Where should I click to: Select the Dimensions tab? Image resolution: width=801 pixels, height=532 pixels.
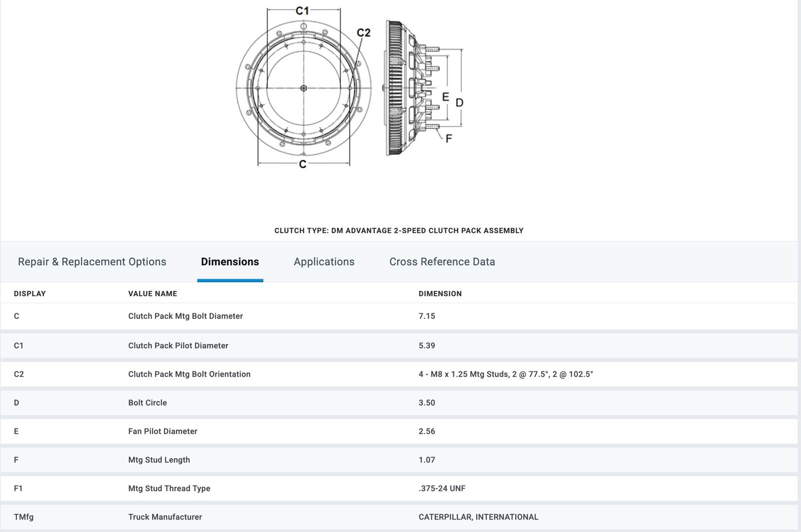pos(230,262)
